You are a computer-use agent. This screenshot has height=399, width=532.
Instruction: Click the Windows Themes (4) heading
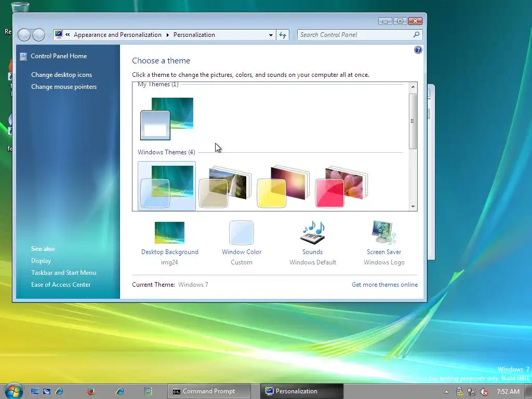coord(166,152)
